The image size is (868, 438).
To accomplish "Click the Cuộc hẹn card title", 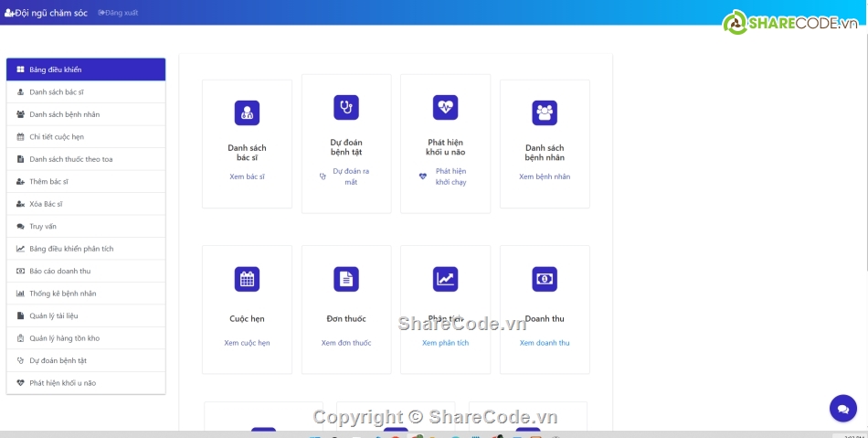I will (x=247, y=318).
